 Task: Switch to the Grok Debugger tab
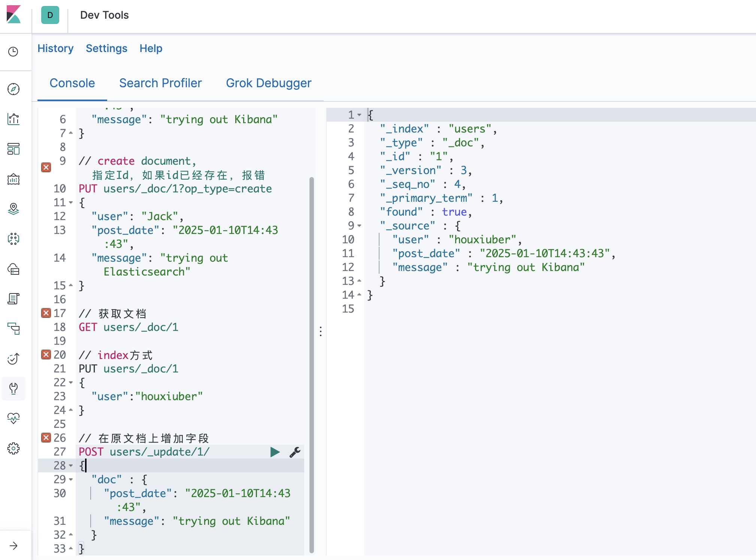tap(269, 83)
